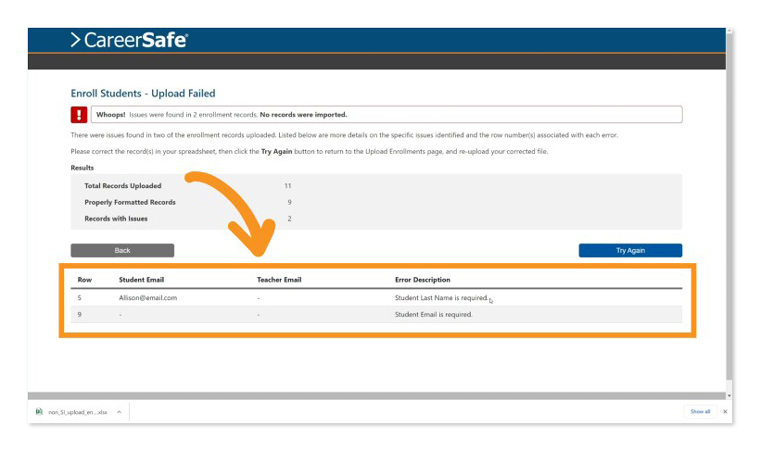Click the Error Description column header
760x451 pixels.
click(422, 280)
